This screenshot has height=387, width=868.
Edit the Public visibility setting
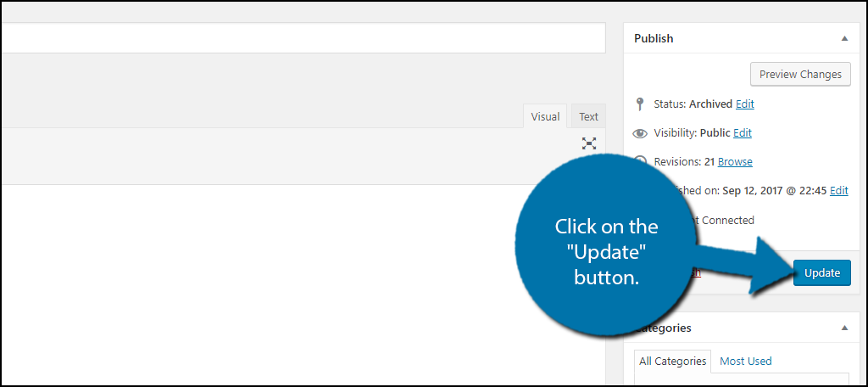point(743,133)
